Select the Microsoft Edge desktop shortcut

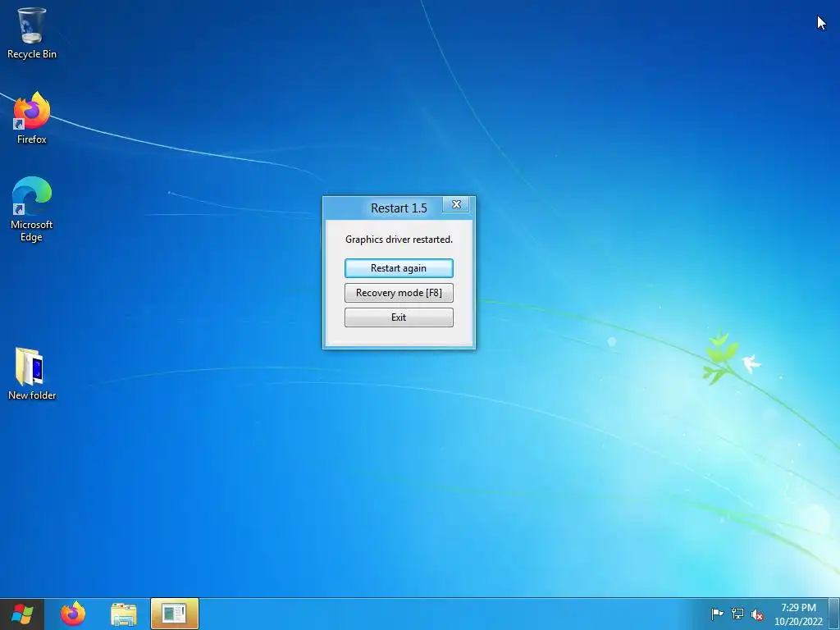coord(32,209)
